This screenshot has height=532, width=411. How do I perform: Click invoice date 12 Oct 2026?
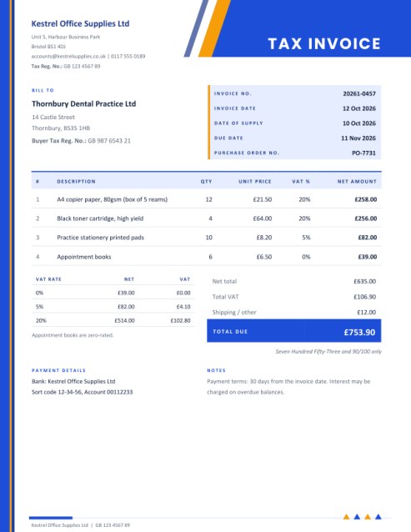(359, 108)
